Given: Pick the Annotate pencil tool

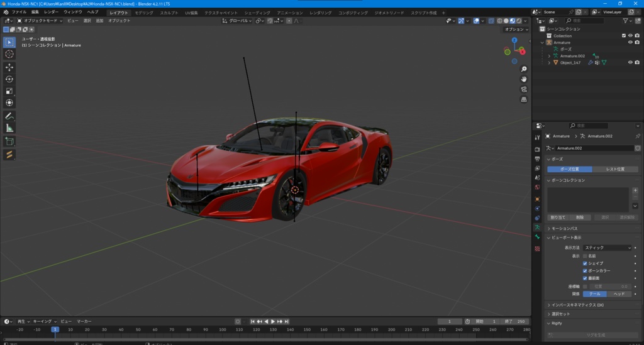Looking at the screenshot, I should click(x=9, y=116).
